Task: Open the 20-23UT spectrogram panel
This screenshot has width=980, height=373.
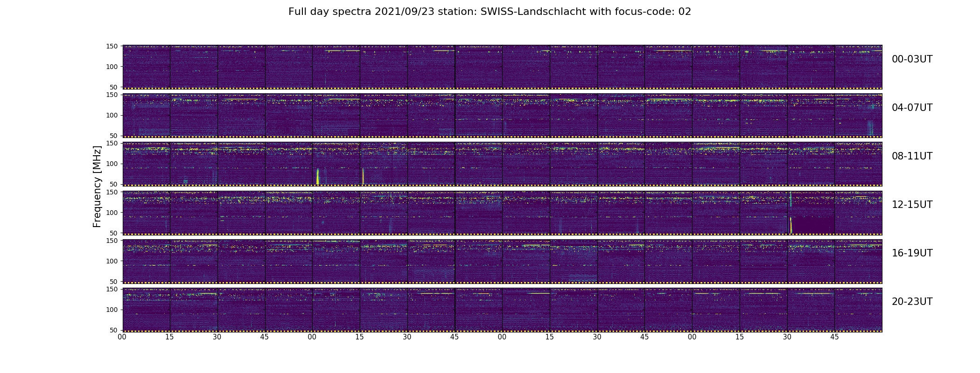Action: (502, 310)
